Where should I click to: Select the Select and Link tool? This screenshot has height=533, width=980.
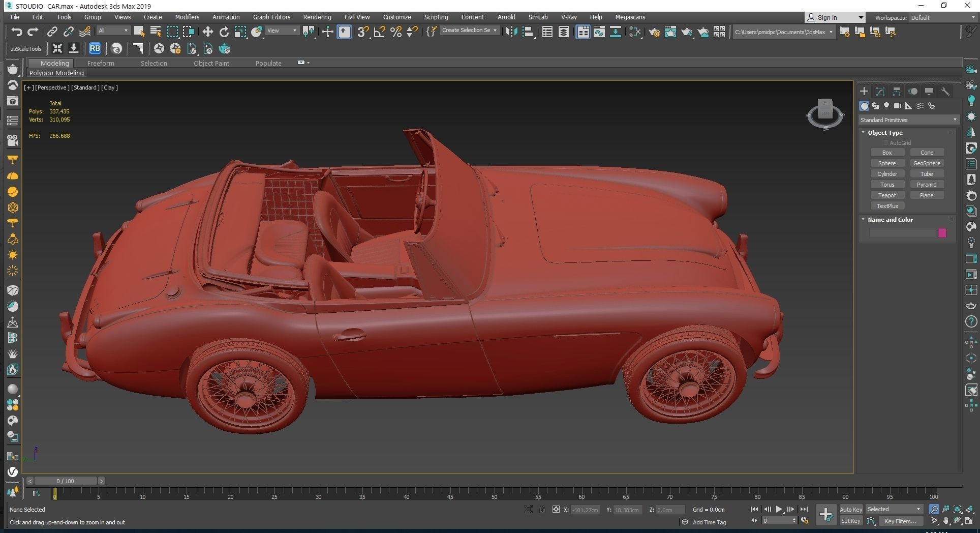coord(52,32)
